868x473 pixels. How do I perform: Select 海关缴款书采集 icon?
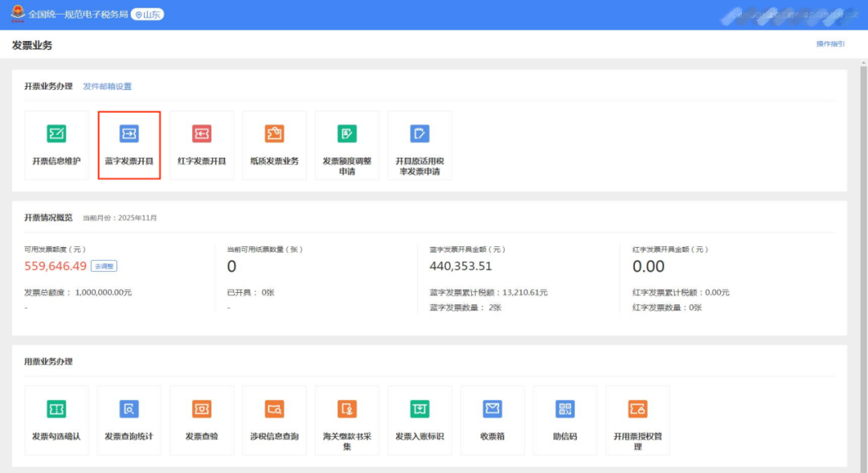tap(347, 419)
